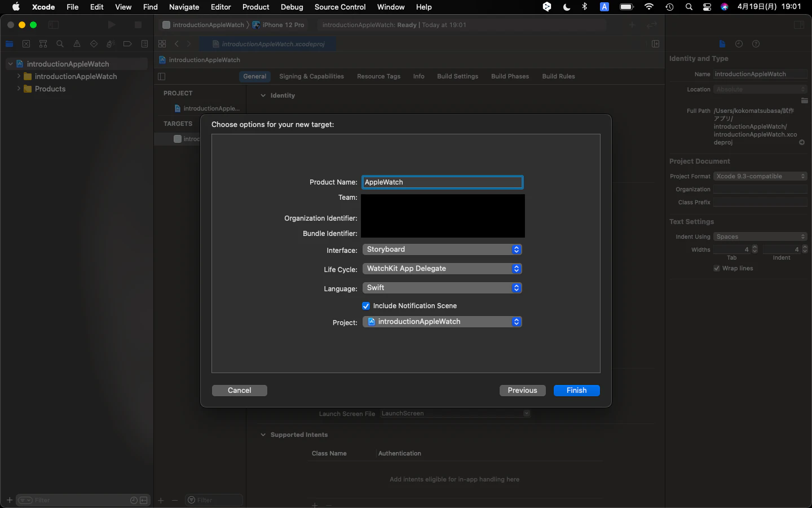812x508 pixels.
Task: Adjust the Tab width stepper
Action: (755, 249)
